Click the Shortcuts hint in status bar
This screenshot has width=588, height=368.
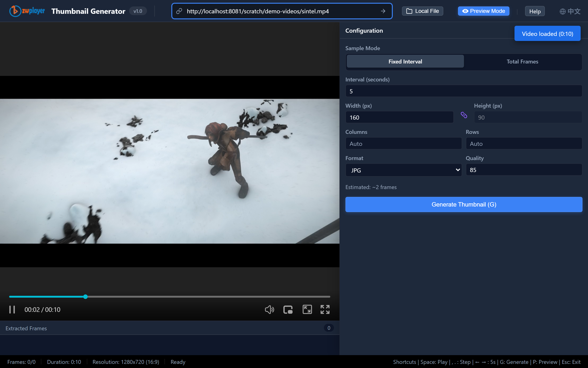(487, 362)
